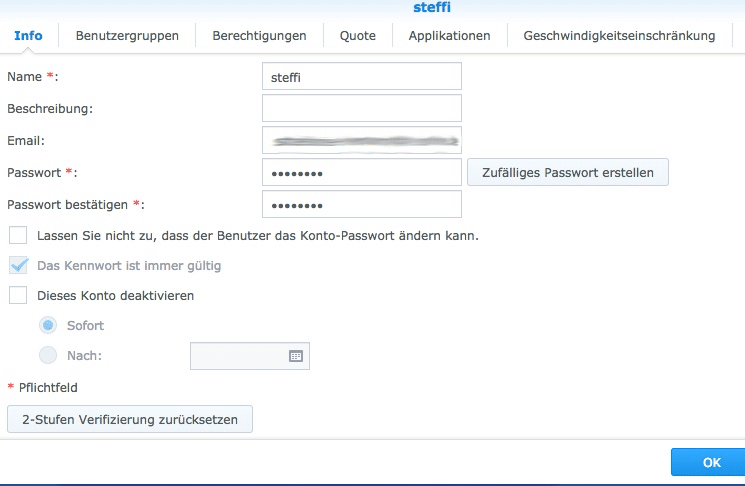Check 'Dieses Konto deaktivieren' checkbox
Image resolution: width=745 pixels, height=486 pixels.
pos(18,296)
